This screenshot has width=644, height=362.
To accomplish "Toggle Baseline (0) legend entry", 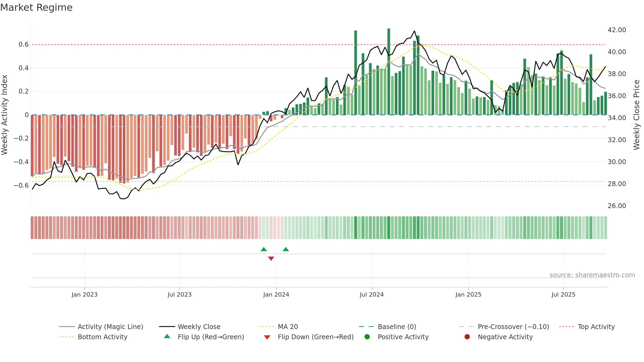I will coord(388,327).
